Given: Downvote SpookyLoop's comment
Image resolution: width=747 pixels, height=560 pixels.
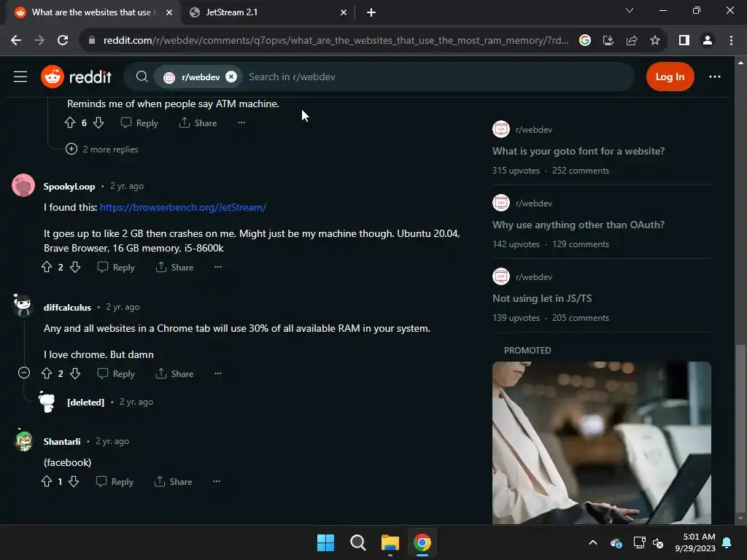Looking at the screenshot, I should pos(75,267).
